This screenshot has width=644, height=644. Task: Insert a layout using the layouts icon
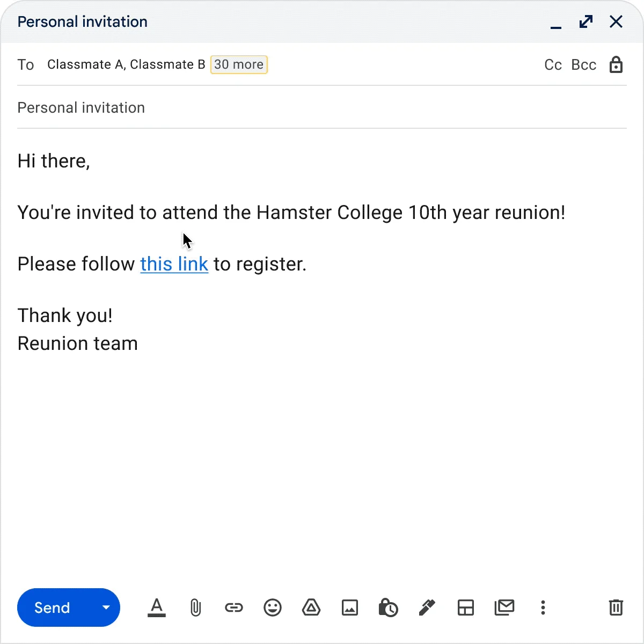[x=465, y=608]
